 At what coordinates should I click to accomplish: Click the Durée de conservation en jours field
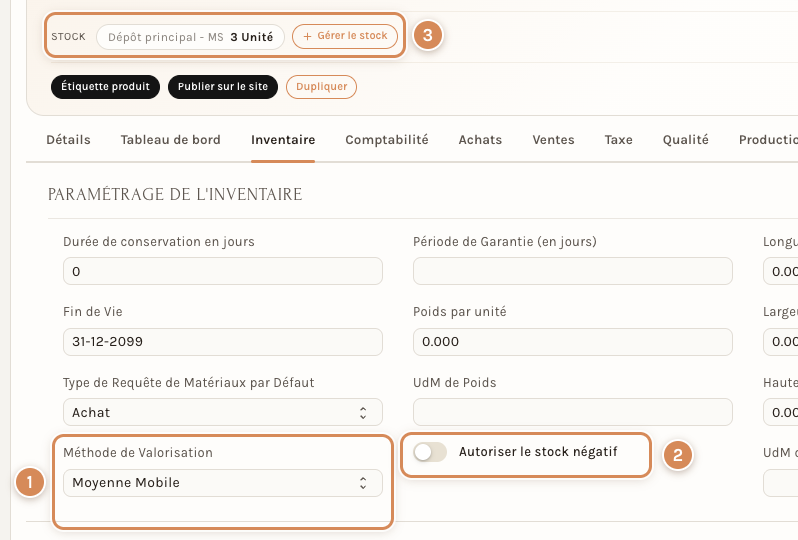click(x=223, y=271)
